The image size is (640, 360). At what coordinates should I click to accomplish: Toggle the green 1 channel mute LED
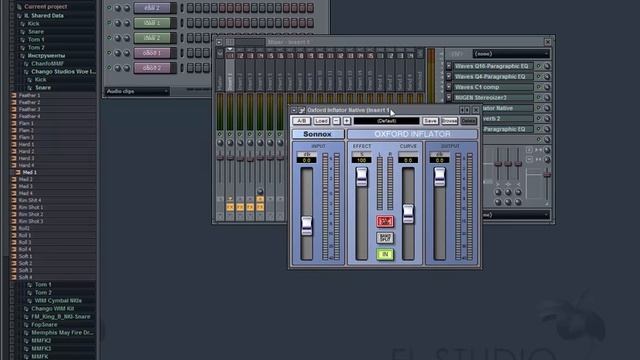pyautogui.click(x=109, y=23)
